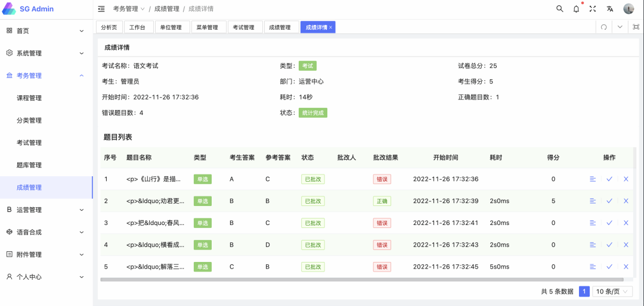
Task: Close the 成绩详情 tab
Action: pyautogui.click(x=331, y=27)
